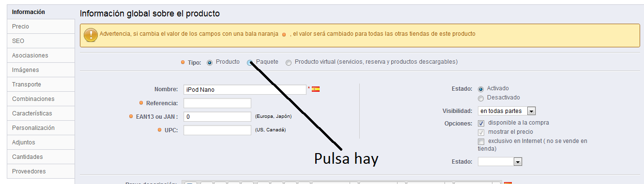Viewport: 644px width, 184px height.
Task: Click the orange bullet beside Tipo
Action: tap(183, 62)
